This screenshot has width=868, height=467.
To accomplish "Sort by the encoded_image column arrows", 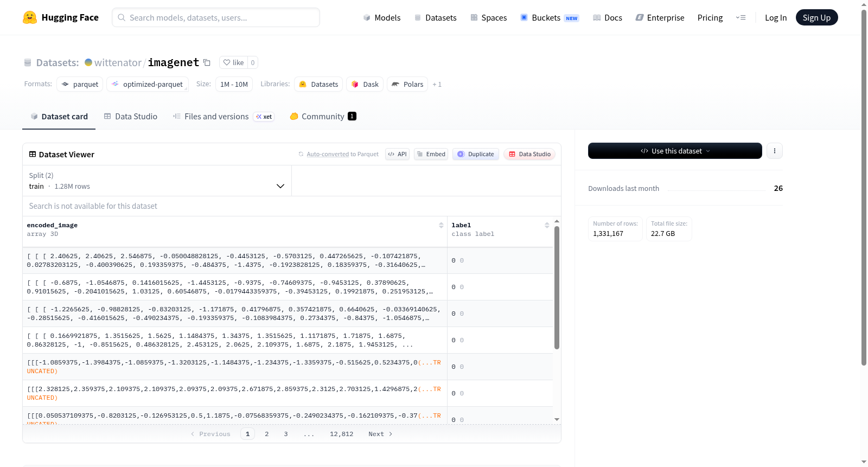I will tap(441, 225).
